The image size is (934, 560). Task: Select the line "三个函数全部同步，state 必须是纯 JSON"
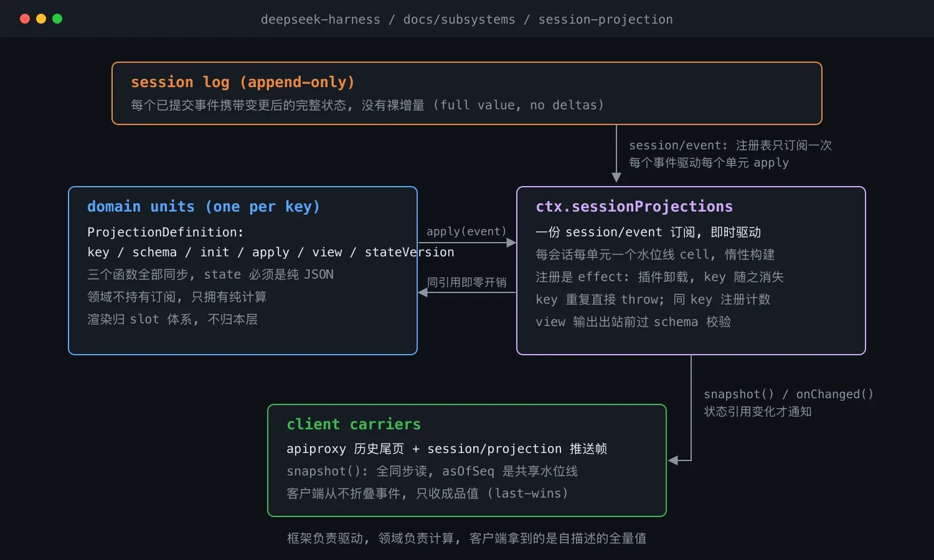tap(210, 274)
